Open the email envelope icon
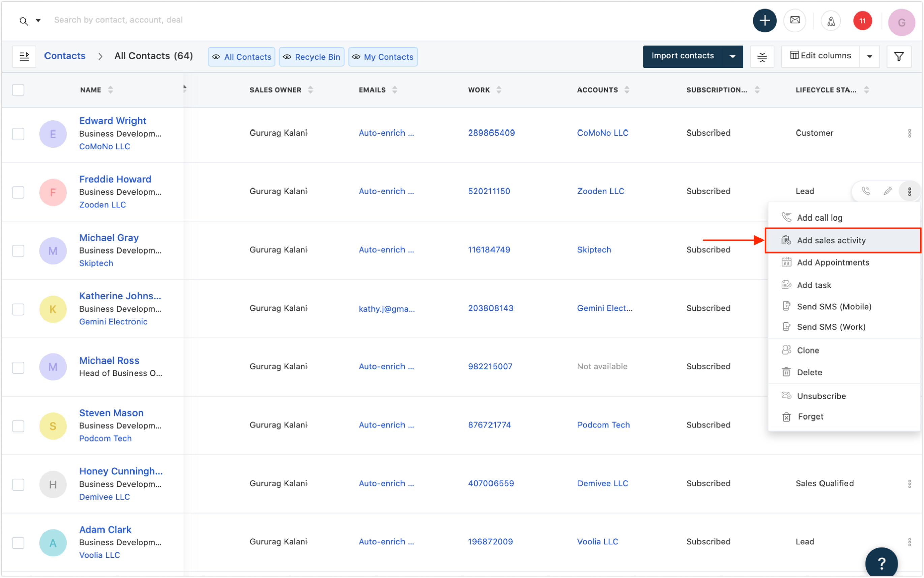 [x=795, y=21]
